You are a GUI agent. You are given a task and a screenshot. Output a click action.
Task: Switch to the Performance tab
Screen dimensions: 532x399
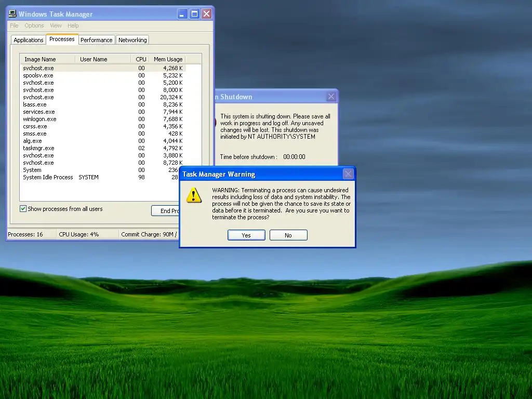pos(96,40)
